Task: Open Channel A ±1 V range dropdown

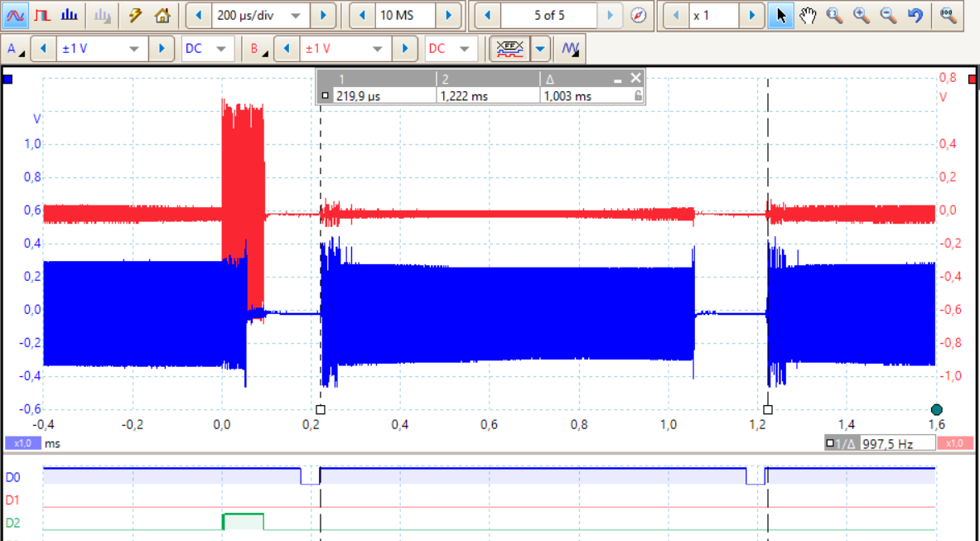Action: 134,49
